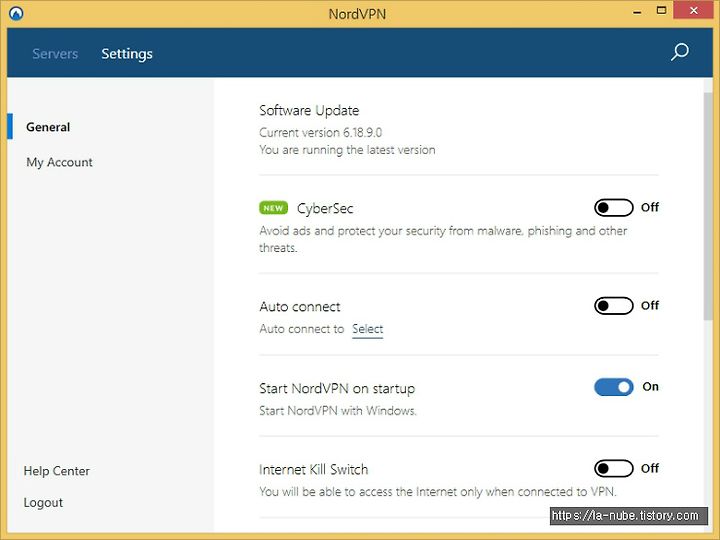The width and height of the screenshot is (720, 540).
Task: Click the Software Update heading
Action: pyautogui.click(x=309, y=111)
